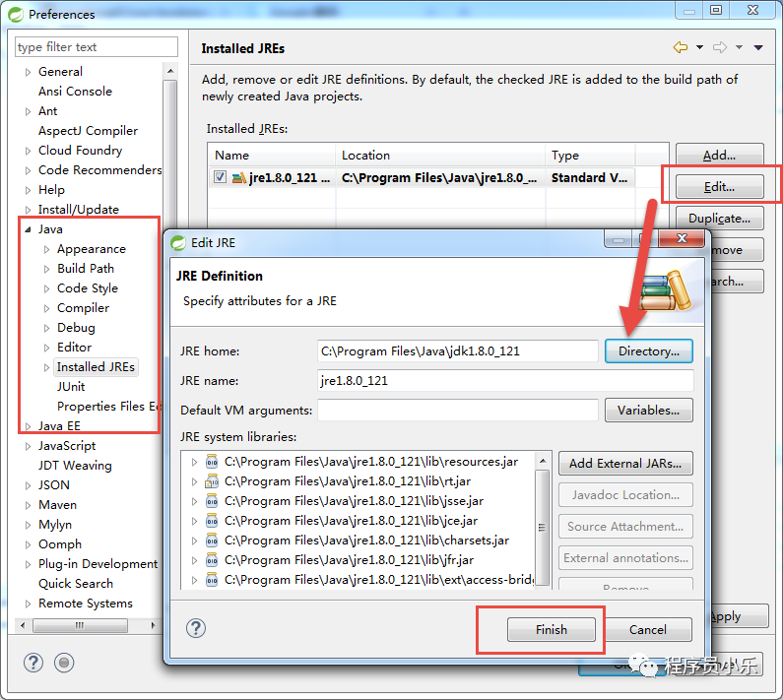Expand the Build Path node
The height and width of the screenshot is (700, 783).
pyautogui.click(x=46, y=269)
